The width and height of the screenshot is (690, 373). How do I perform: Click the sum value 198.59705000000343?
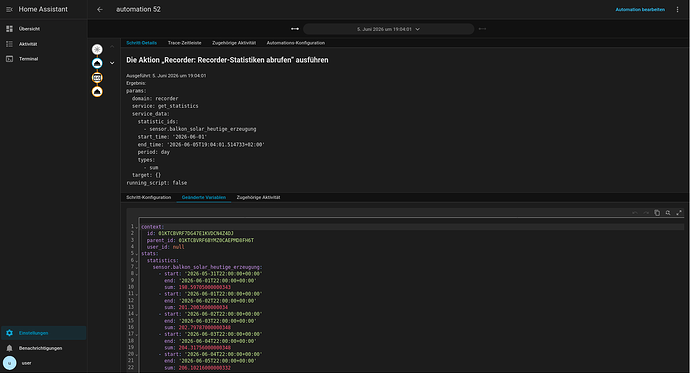(205, 287)
